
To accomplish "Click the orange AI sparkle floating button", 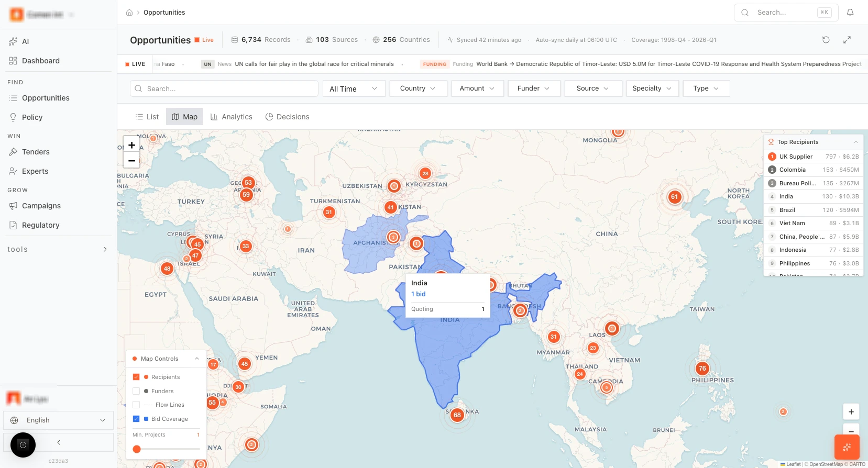I will (847, 447).
